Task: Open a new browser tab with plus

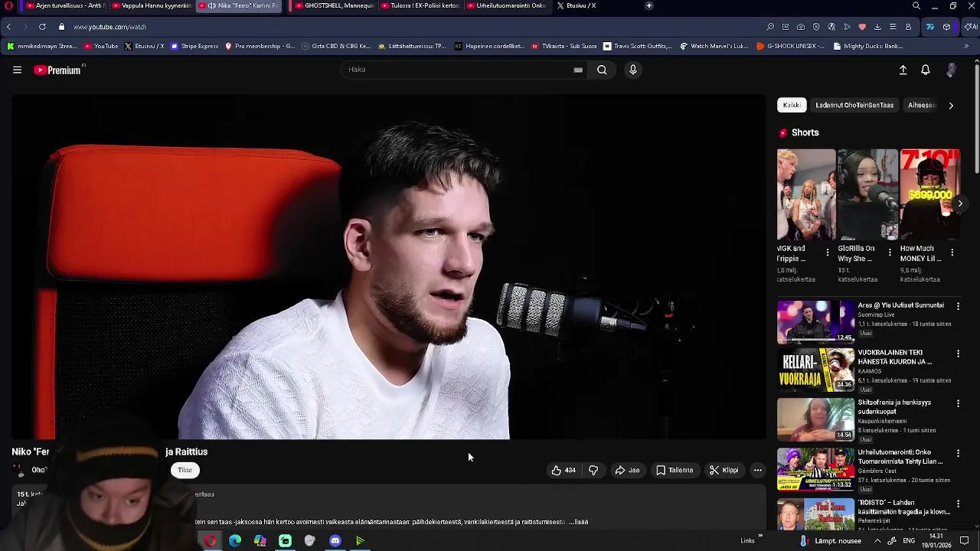Action: point(648,6)
